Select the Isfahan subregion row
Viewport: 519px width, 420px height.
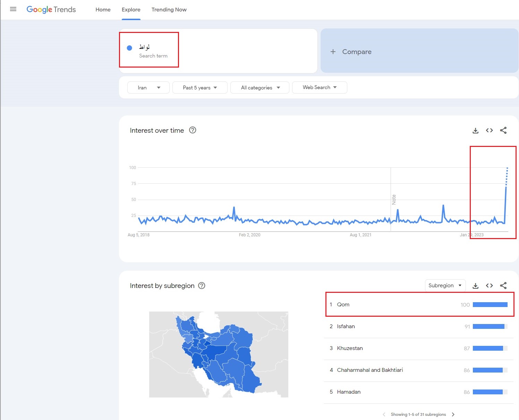(419, 326)
